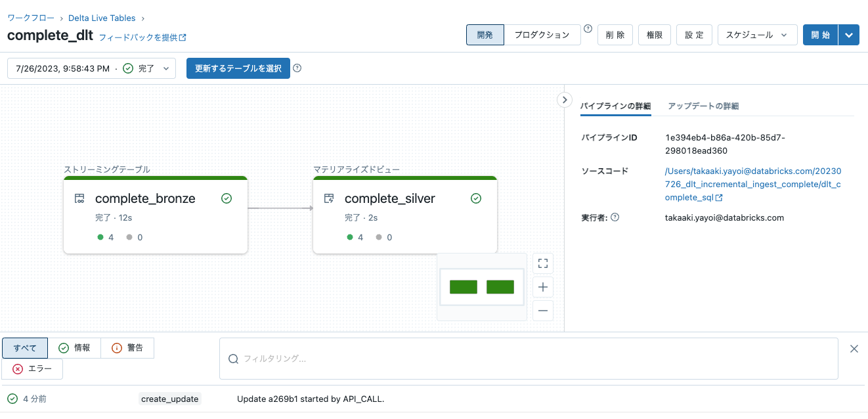Select the パイプラインの詳細 tab

(x=615, y=105)
